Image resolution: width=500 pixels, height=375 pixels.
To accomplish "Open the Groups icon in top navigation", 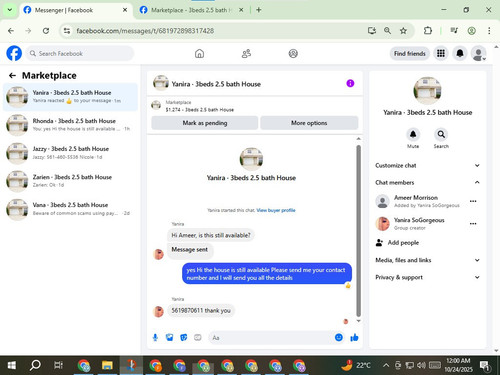I will (x=293, y=53).
